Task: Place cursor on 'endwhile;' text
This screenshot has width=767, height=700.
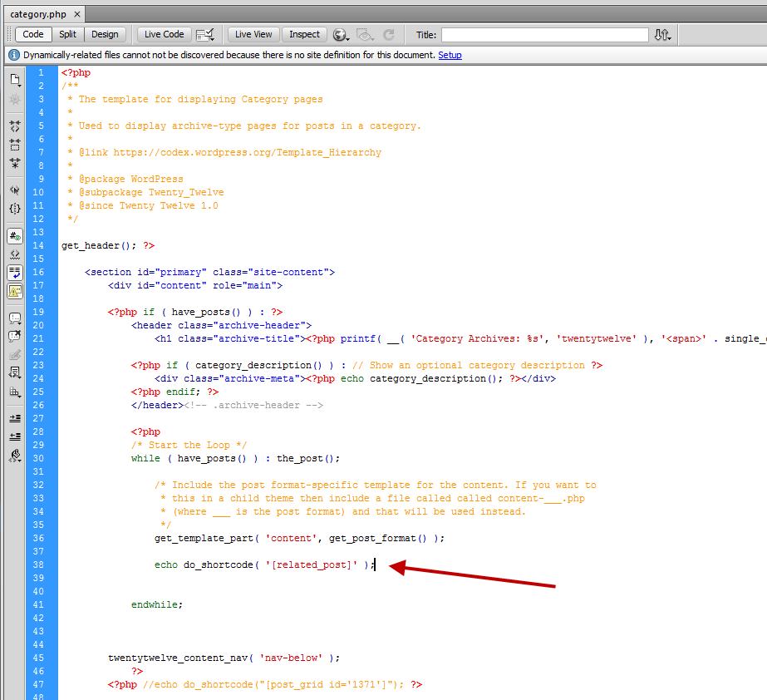Action: tap(156, 604)
